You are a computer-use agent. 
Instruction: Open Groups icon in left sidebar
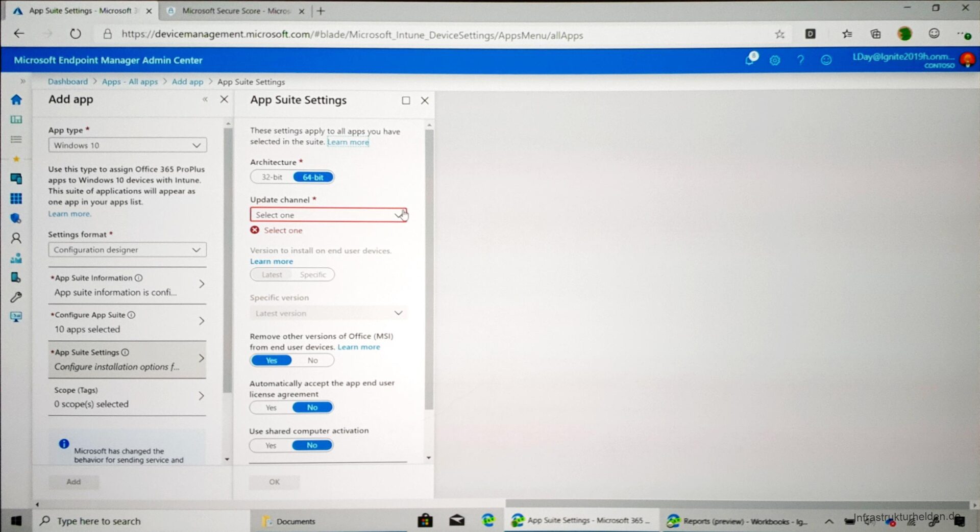point(16,258)
